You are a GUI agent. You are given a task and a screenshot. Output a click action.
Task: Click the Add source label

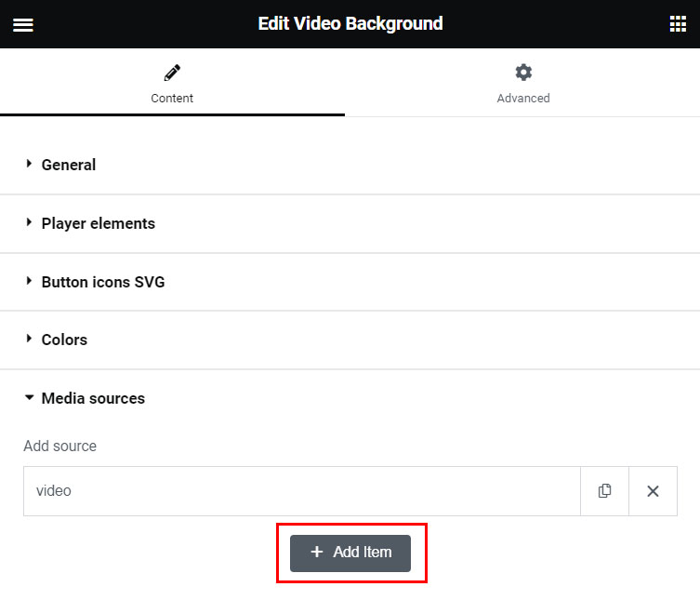59,446
